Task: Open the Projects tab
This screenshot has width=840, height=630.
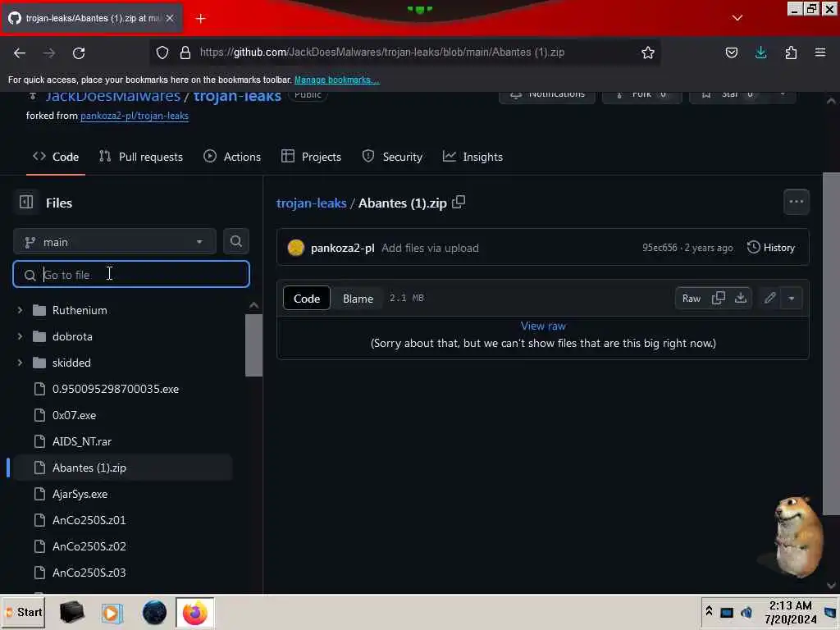Action: (311, 157)
